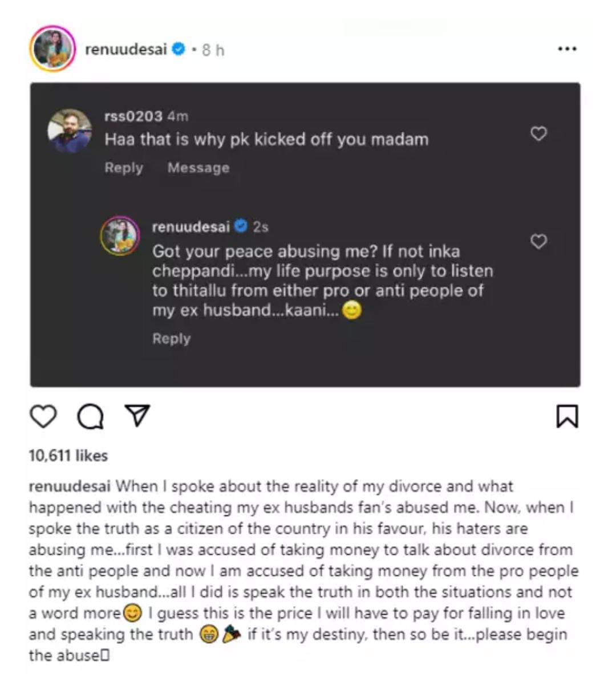Click renuudesai username in the caption
Viewport: 616px width, 674px height.
(69, 486)
